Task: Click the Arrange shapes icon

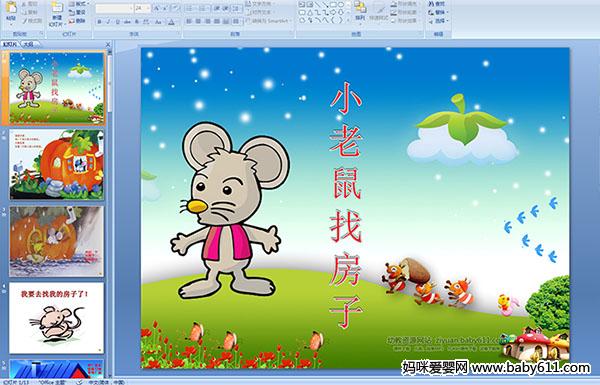Action: [x=360, y=11]
